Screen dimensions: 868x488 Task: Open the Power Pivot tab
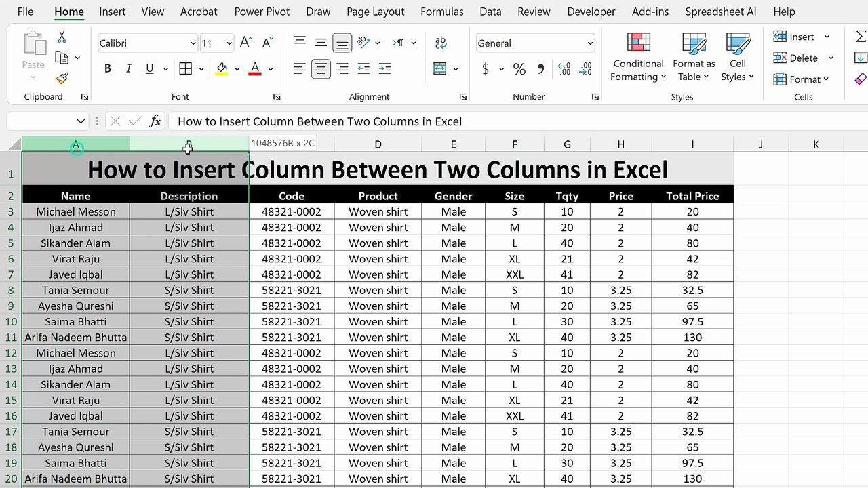262,12
